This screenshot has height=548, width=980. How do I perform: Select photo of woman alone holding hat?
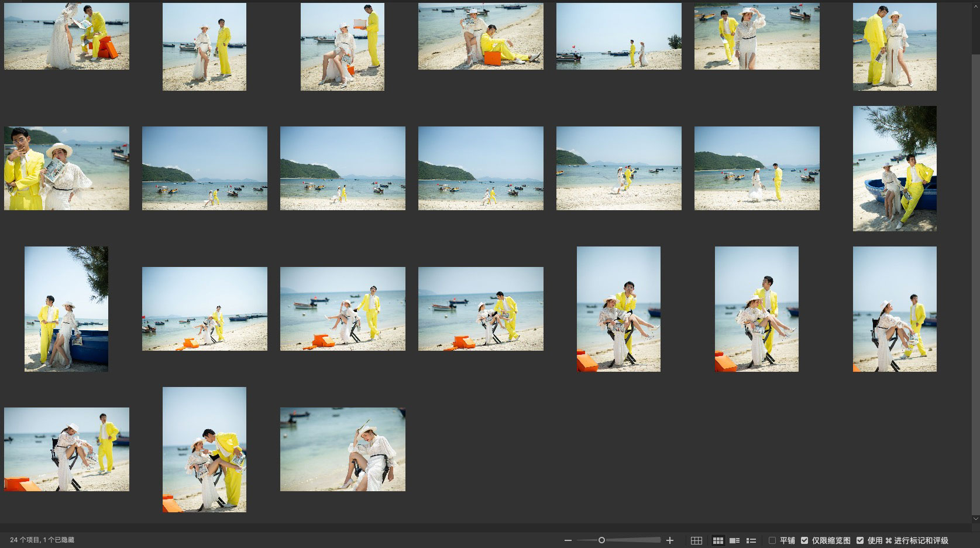tap(342, 449)
